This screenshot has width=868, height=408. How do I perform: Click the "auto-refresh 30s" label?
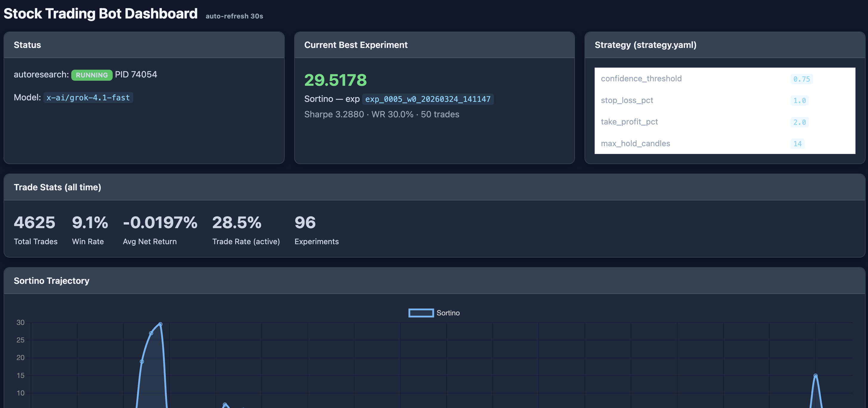point(234,16)
